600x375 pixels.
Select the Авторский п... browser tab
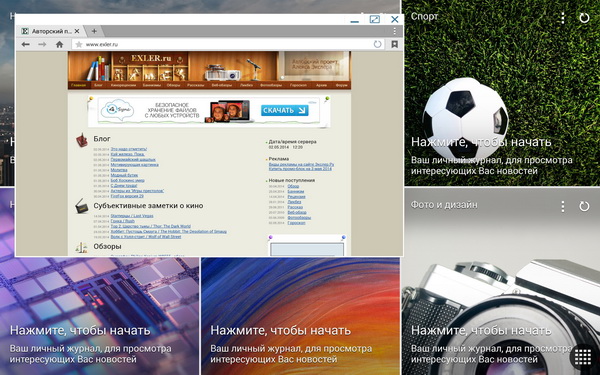pyautogui.click(x=50, y=31)
